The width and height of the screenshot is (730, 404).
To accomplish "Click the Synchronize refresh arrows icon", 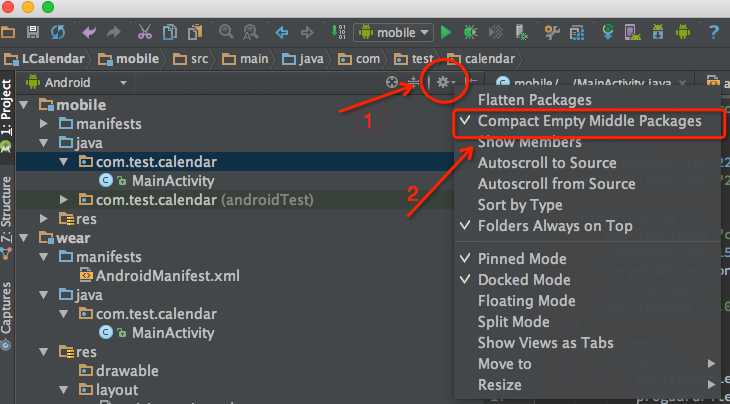I will (58, 32).
